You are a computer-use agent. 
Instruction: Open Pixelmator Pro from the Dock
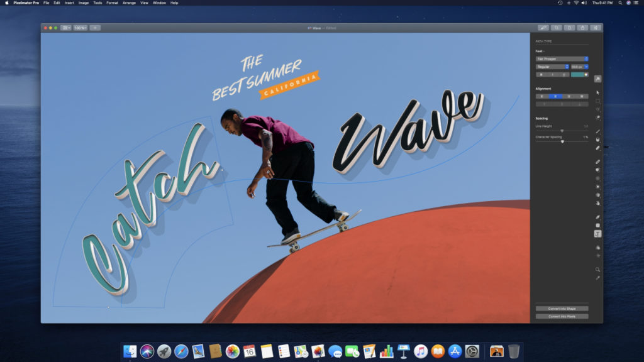(x=318, y=351)
